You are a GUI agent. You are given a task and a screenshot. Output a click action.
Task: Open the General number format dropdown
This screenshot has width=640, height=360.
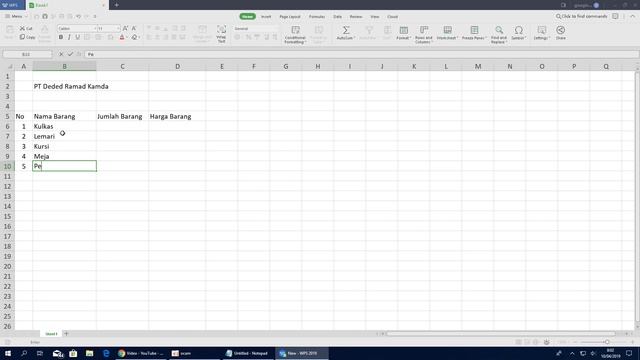(256, 29)
